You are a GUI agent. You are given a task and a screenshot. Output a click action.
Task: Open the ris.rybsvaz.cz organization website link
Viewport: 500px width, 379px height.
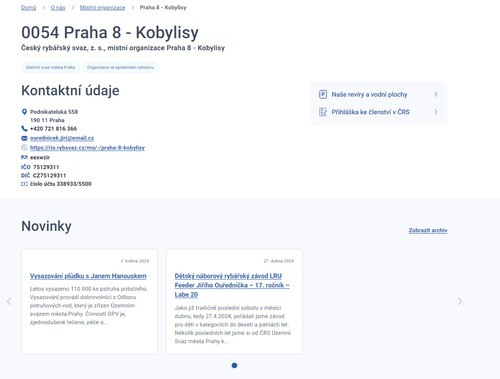87,148
